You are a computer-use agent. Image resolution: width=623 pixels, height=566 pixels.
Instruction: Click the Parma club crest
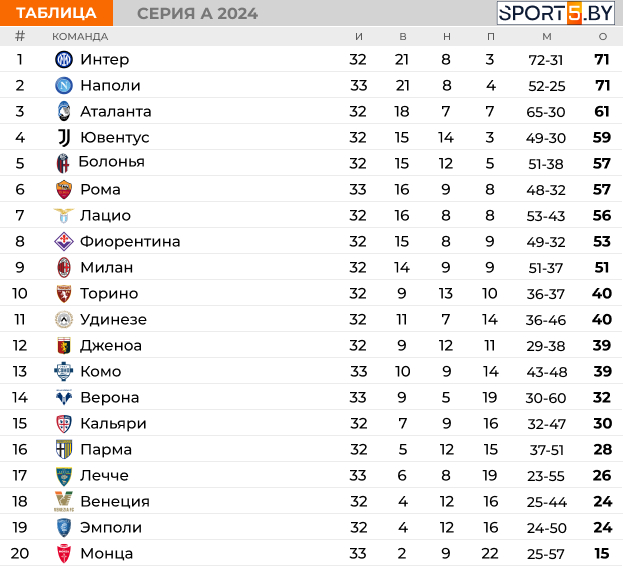64,449
